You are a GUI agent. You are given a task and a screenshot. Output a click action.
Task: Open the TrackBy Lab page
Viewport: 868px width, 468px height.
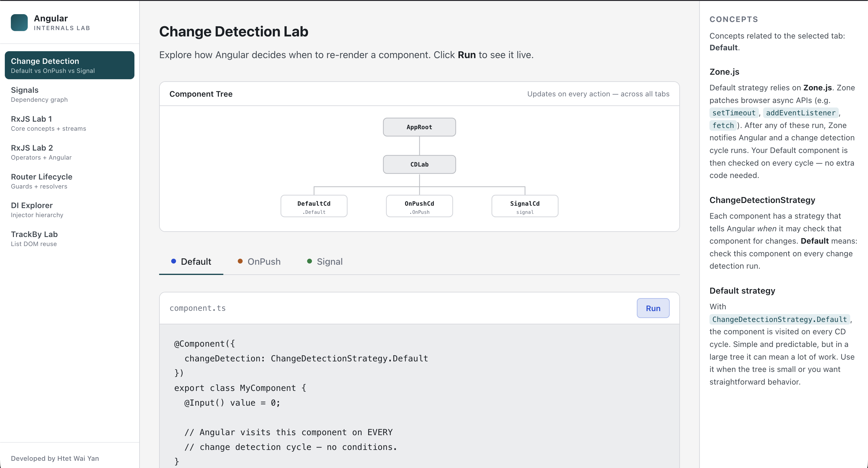point(69,239)
